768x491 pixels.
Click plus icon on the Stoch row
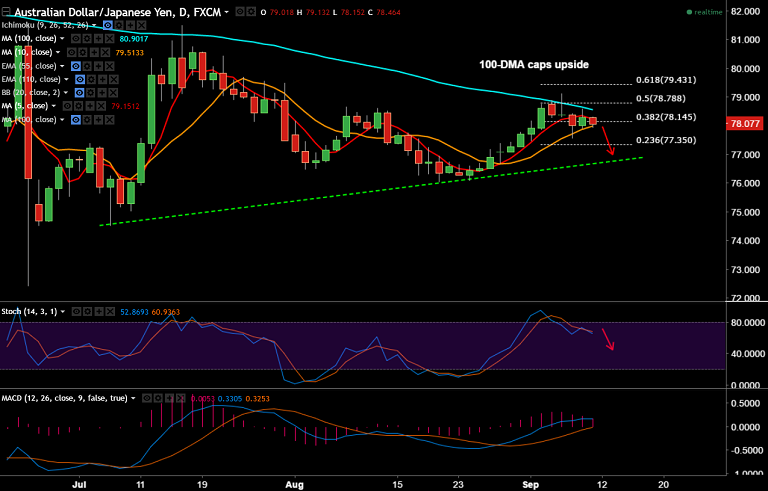99,312
